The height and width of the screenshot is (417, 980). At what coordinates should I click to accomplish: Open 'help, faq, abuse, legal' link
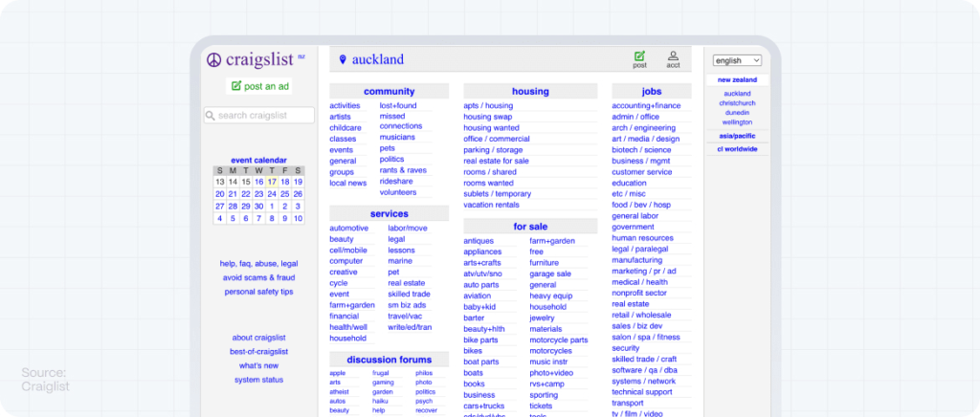pos(258,264)
